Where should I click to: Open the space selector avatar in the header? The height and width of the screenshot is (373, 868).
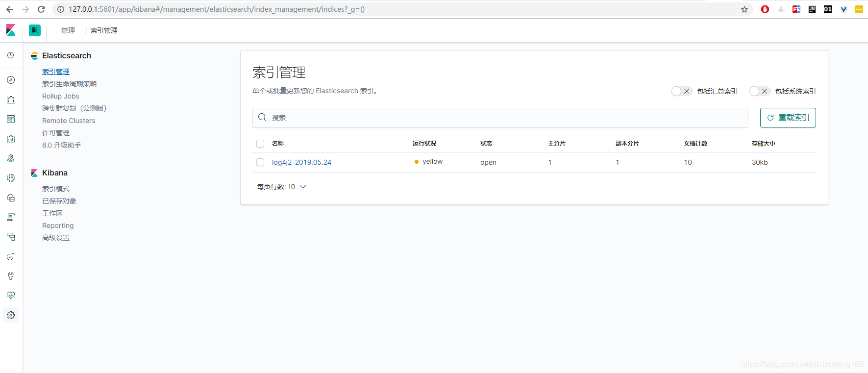(35, 30)
